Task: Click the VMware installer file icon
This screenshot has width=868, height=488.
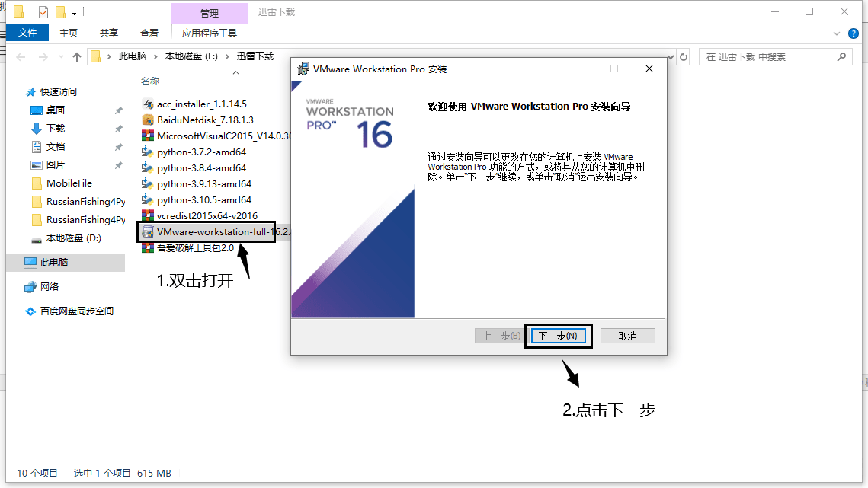Action: (x=148, y=232)
